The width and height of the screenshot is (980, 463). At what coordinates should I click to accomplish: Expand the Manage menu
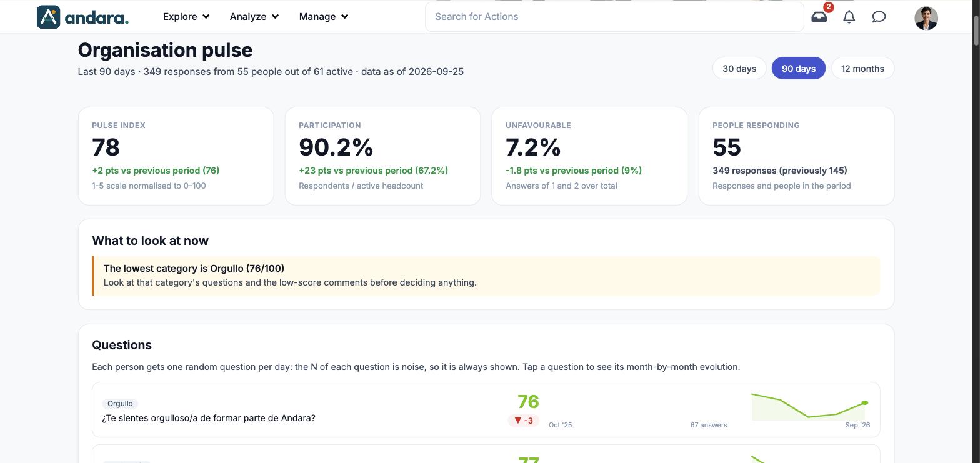(324, 17)
